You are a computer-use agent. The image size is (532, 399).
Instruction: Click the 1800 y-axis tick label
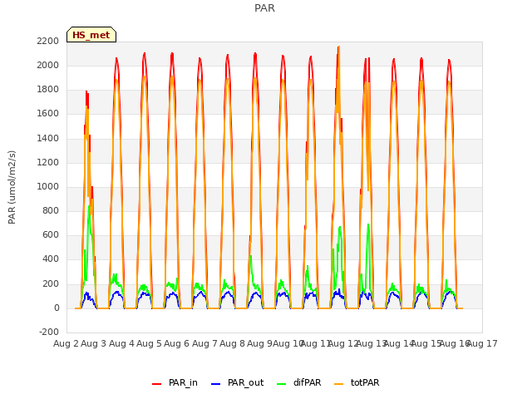pos(48,90)
